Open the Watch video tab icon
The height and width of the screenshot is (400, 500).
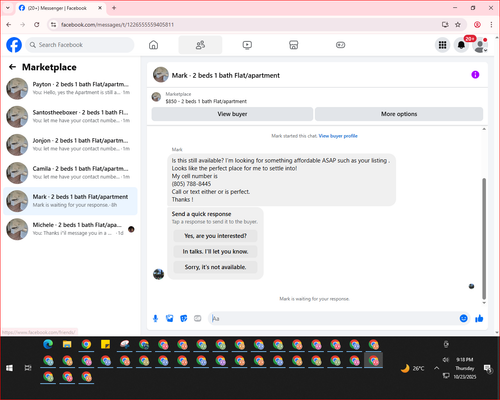[x=247, y=45]
